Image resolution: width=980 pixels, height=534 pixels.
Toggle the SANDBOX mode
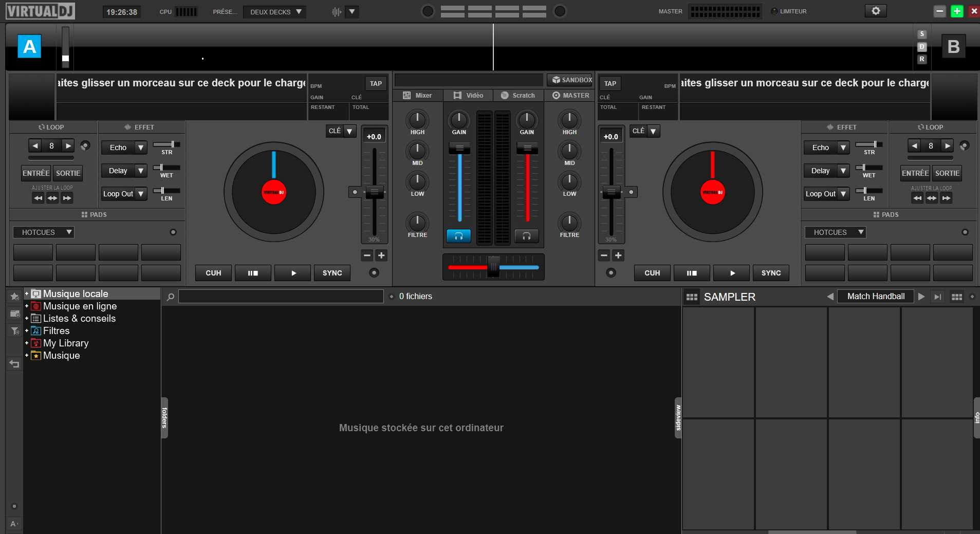[x=571, y=80]
